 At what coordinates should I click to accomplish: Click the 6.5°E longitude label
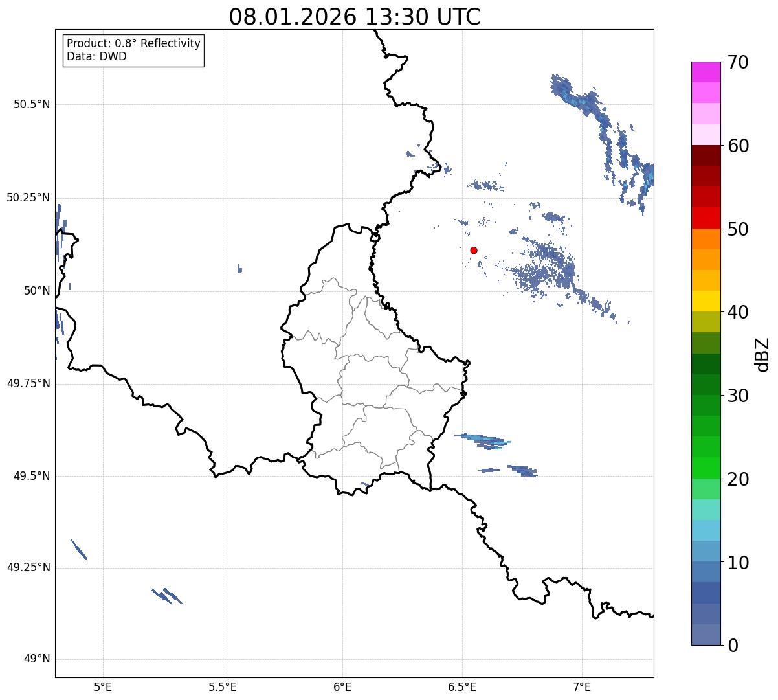tap(462, 686)
